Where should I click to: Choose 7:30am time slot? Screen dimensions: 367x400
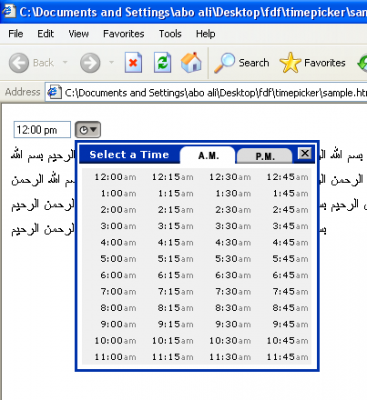(x=233, y=292)
